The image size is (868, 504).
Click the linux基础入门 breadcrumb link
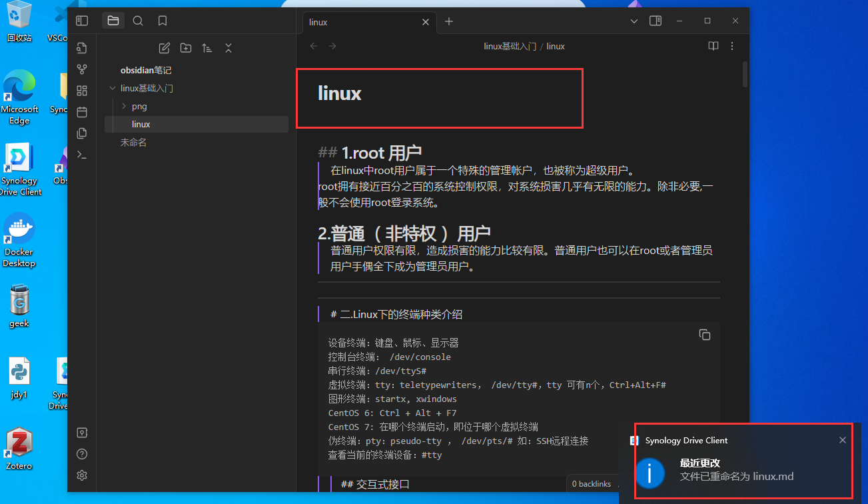(x=510, y=46)
